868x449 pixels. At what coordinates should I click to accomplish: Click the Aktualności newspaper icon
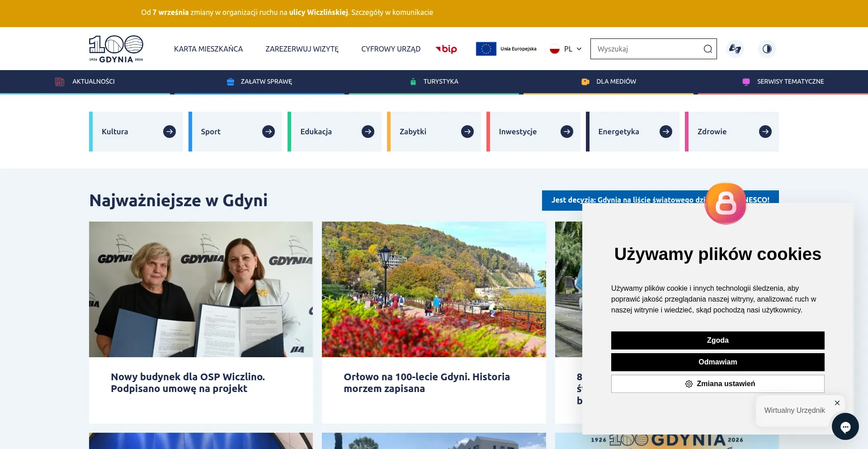60,82
